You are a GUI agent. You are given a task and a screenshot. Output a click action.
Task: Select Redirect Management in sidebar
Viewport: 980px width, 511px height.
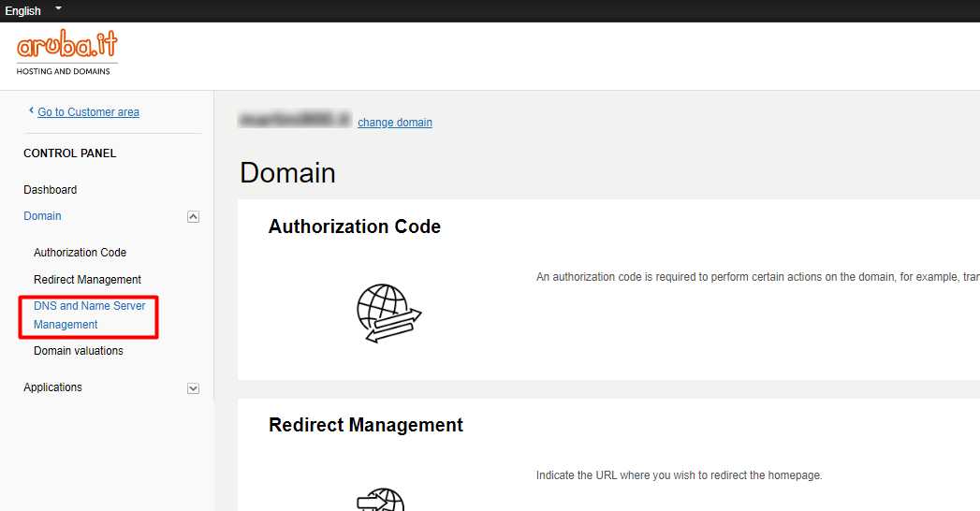click(87, 280)
